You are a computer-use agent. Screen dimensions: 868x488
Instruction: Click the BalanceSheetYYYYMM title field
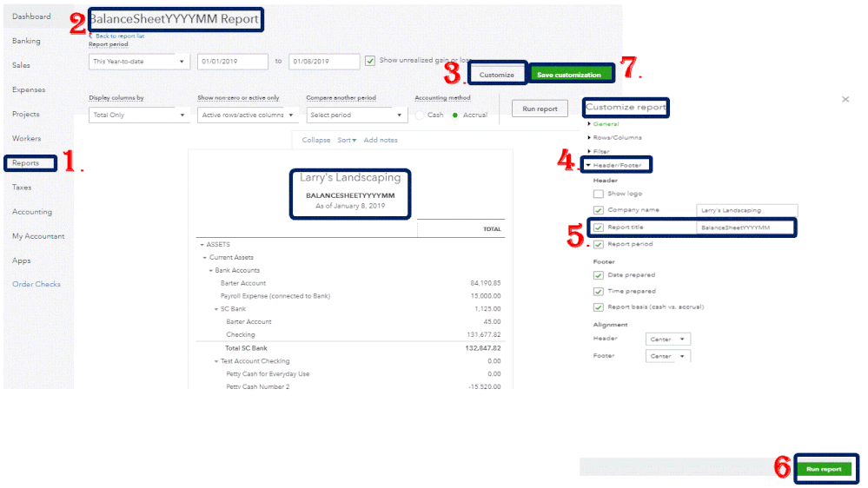click(x=745, y=228)
